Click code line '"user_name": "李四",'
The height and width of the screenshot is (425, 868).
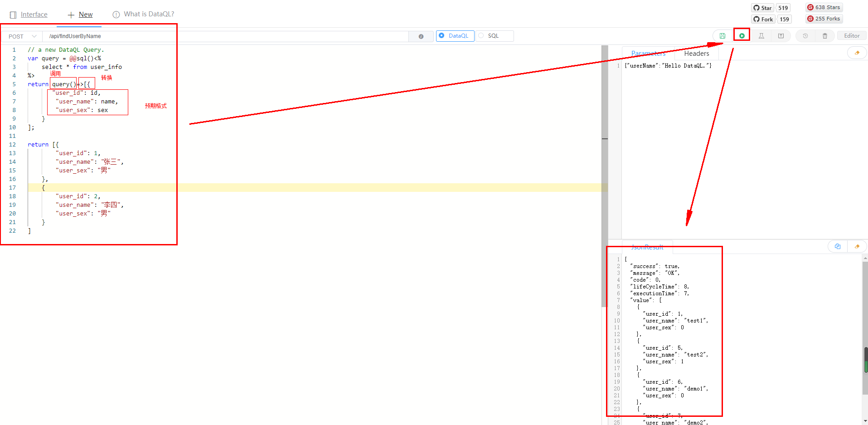click(89, 205)
